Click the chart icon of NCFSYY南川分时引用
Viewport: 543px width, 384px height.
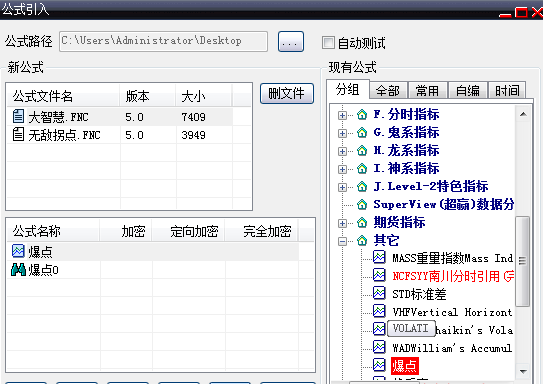point(379,275)
